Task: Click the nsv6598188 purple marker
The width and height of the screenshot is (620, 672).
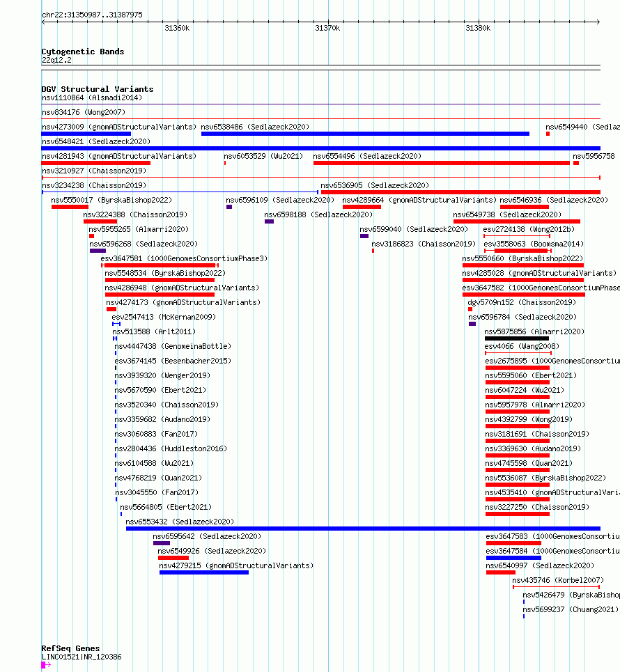Action: point(269,221)
